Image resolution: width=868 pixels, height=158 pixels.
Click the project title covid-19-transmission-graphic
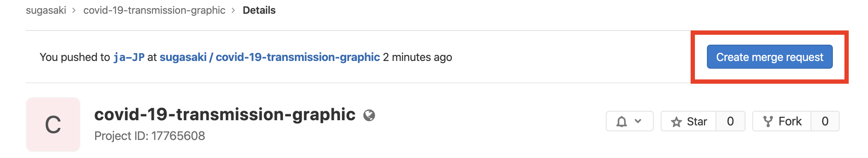[x=225, y=115]
